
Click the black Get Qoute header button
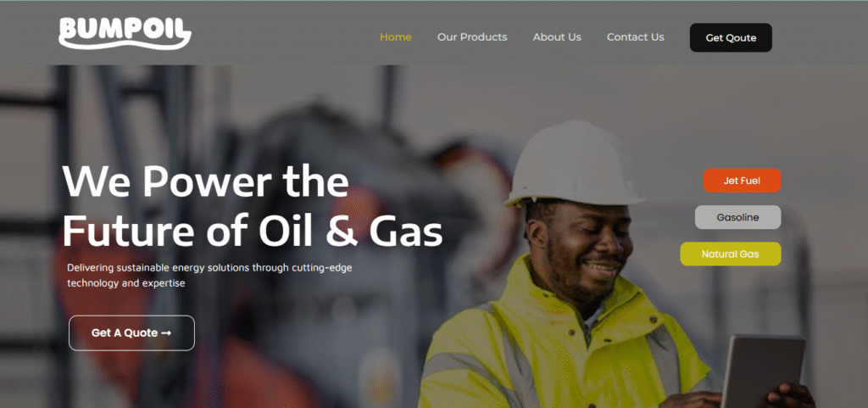(x=731, y=37)
